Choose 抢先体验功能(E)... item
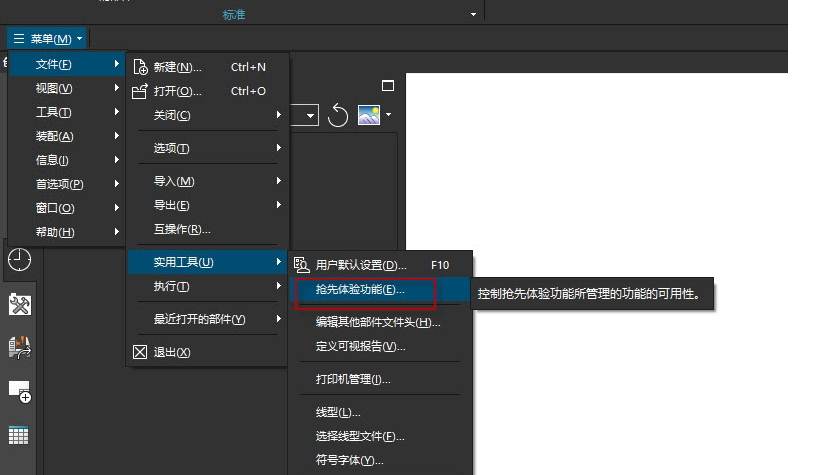This screenshot has width=817, height=475. tap(381, 289)
